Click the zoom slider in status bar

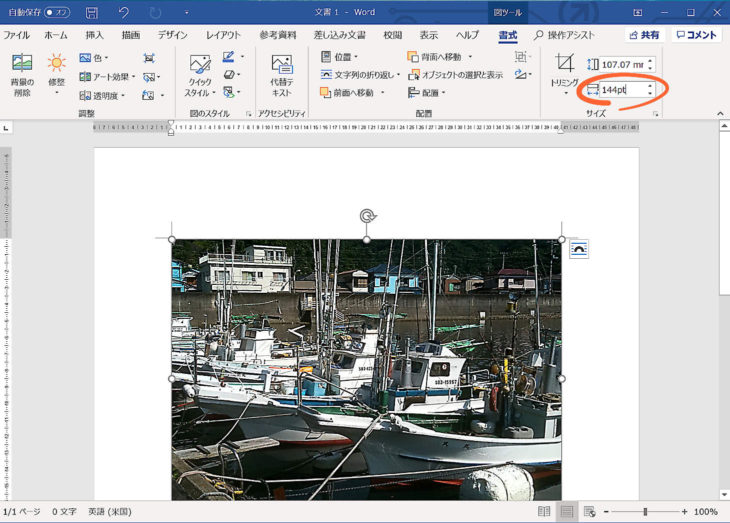[645, 511]
